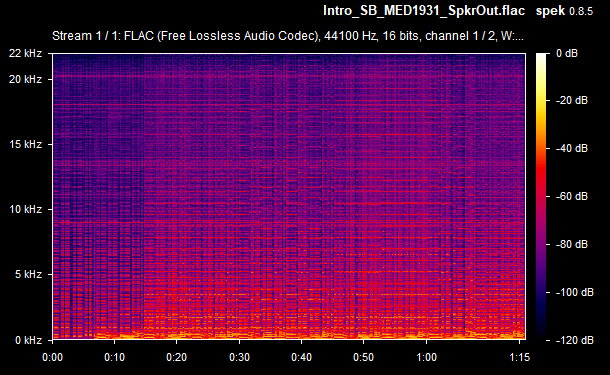The width and height of the screenshot is (610, 375).
Task: Click the 0:10 time axis marker
Action: (114, 357)
